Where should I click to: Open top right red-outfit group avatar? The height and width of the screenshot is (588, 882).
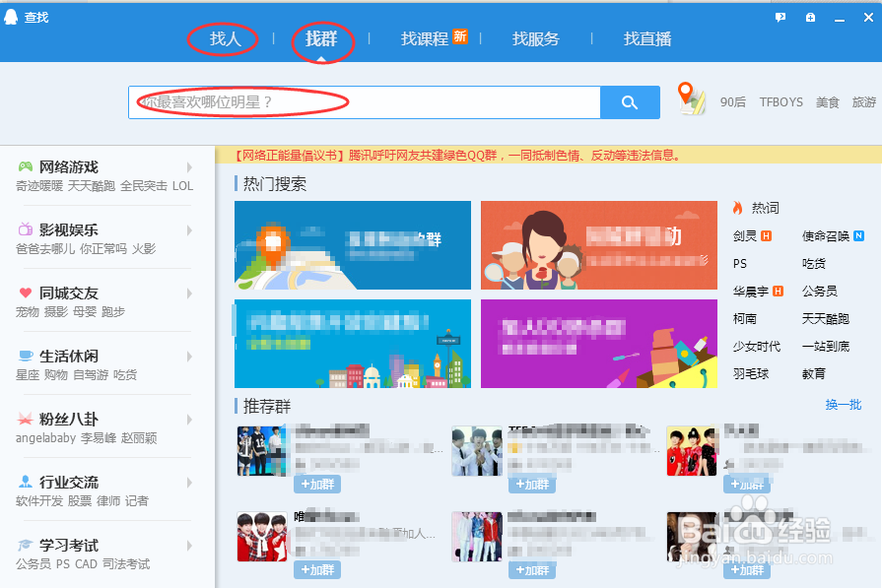(692, 451)
